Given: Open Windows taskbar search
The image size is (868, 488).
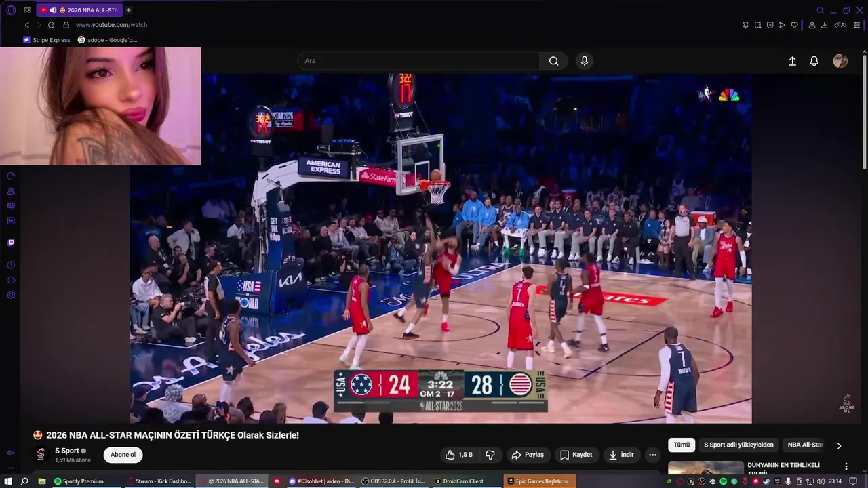Looking at the screenshot, I should (24, 481).
